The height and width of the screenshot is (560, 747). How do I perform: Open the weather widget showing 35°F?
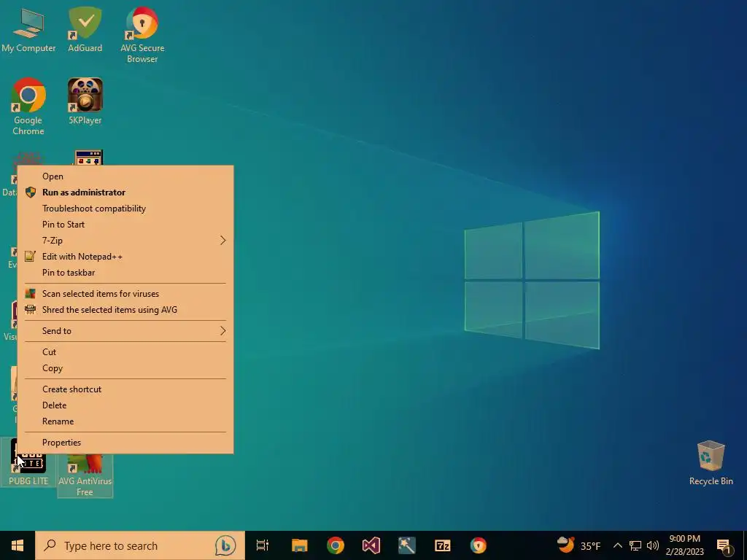pyautogui.click(x=578, y=545)
